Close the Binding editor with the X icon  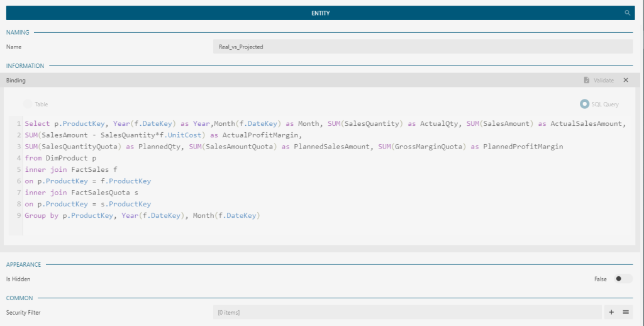(626, 81)
